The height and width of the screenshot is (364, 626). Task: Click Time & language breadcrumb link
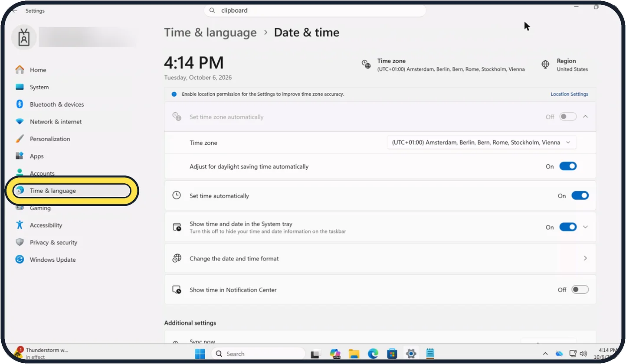click(x=210, y=32)
